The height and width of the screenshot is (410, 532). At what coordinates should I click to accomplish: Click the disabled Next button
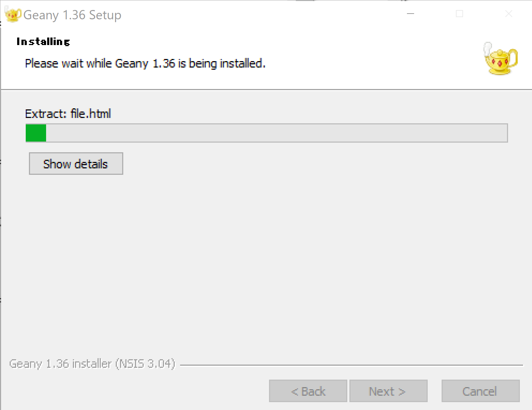pos(388,391)
